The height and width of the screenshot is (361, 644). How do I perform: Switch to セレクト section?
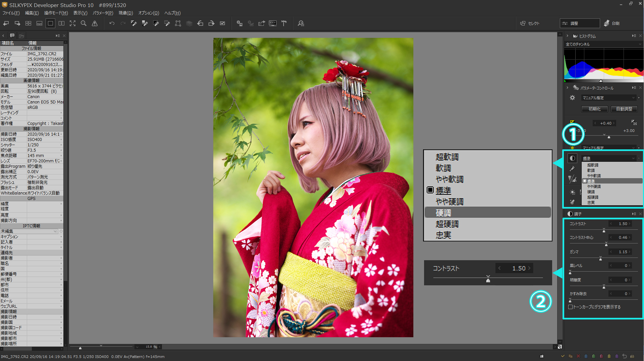pos(530,23)
